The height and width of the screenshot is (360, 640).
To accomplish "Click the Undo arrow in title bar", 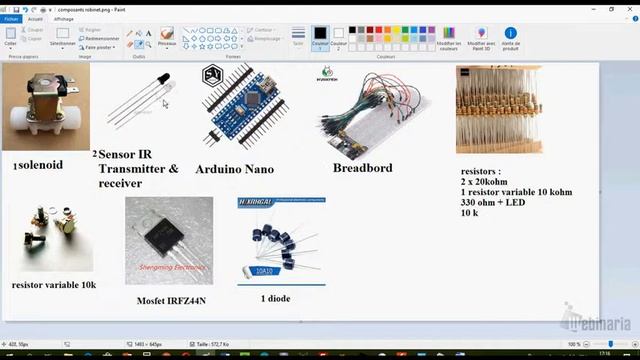I will (25, 9).
